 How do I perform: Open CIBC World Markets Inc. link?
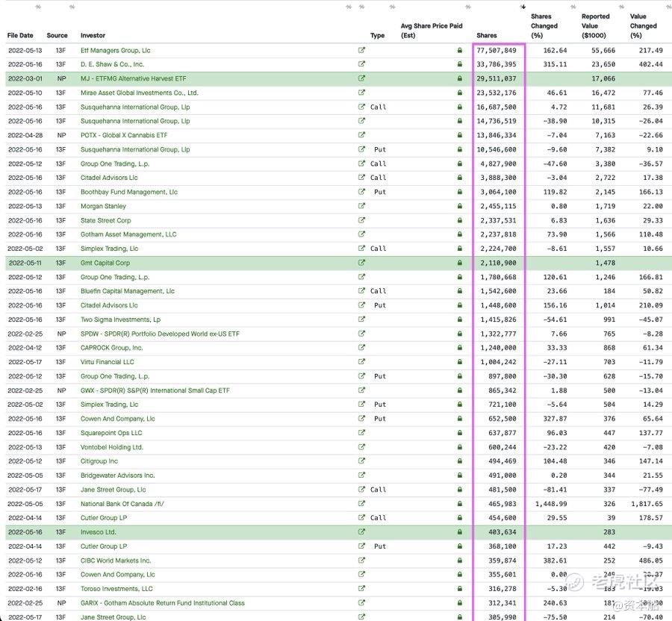116,561
